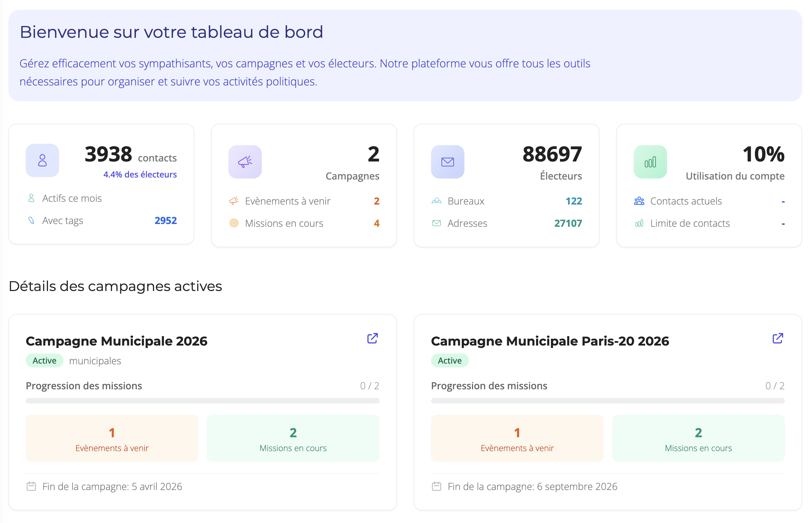Click the Progression des missions progress bar
The width and height of the screenshot is (812, 523).
[202, 400]
